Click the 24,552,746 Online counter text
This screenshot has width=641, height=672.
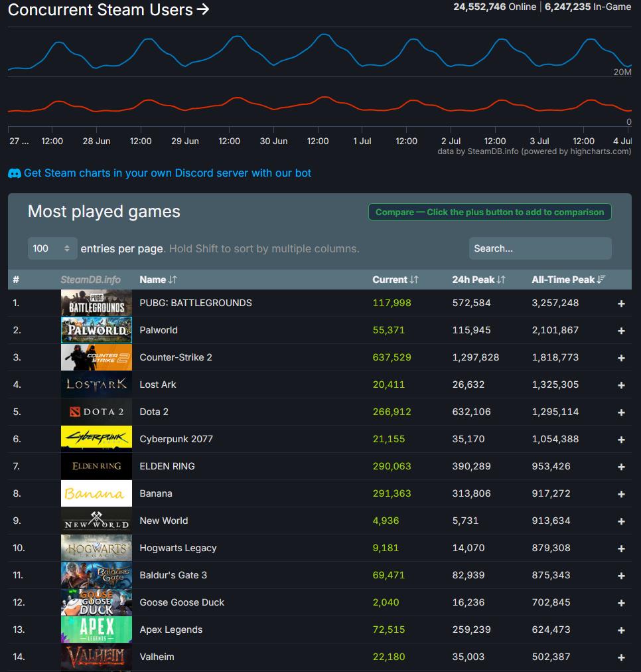pos(494,7)
